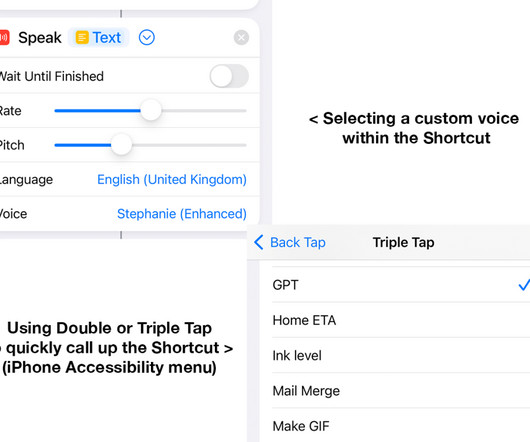Pick the Mail Merge shortcut
This screenshot has height=442, width=530.
pos(401,391)
